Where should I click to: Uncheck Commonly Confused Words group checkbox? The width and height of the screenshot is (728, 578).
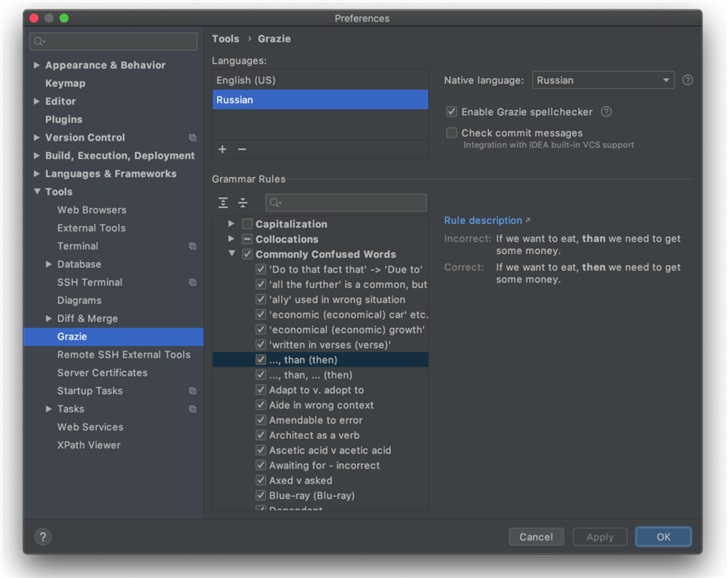tap(247, 254)
